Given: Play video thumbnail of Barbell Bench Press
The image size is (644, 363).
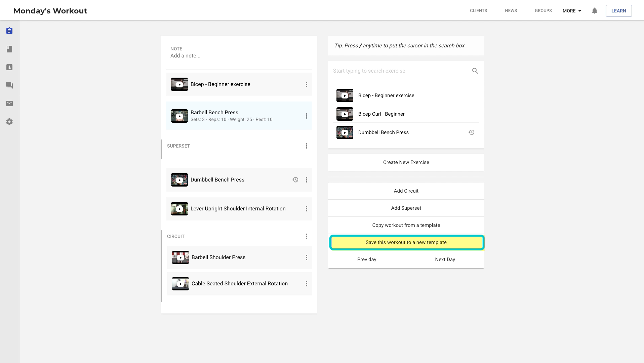Looking at the screenshot, I should (x=179, y=116).
